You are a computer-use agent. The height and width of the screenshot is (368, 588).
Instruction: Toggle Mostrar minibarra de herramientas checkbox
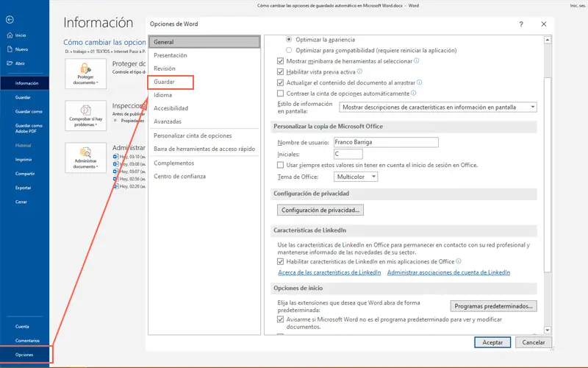(x=280, y=61)
